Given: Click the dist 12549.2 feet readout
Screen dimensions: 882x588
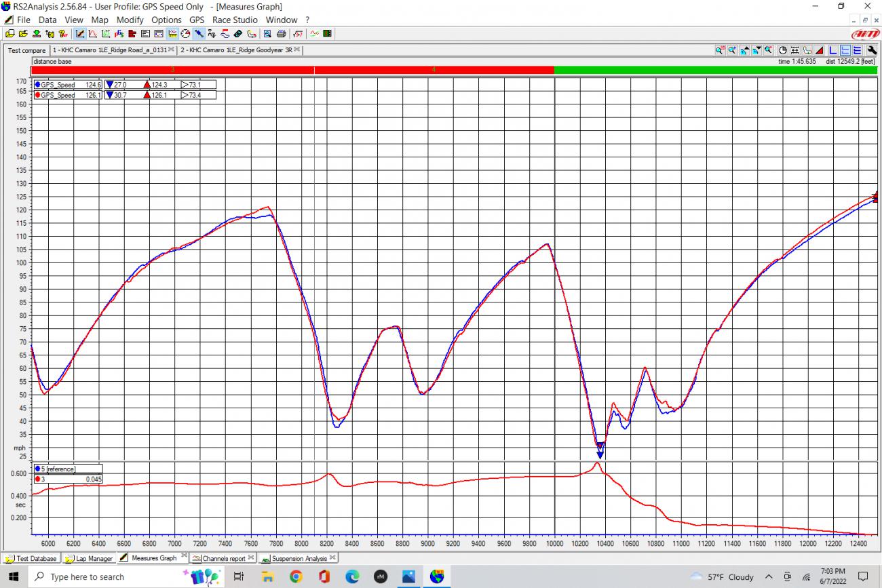Looking at the screenshot, I should point(851,61).
